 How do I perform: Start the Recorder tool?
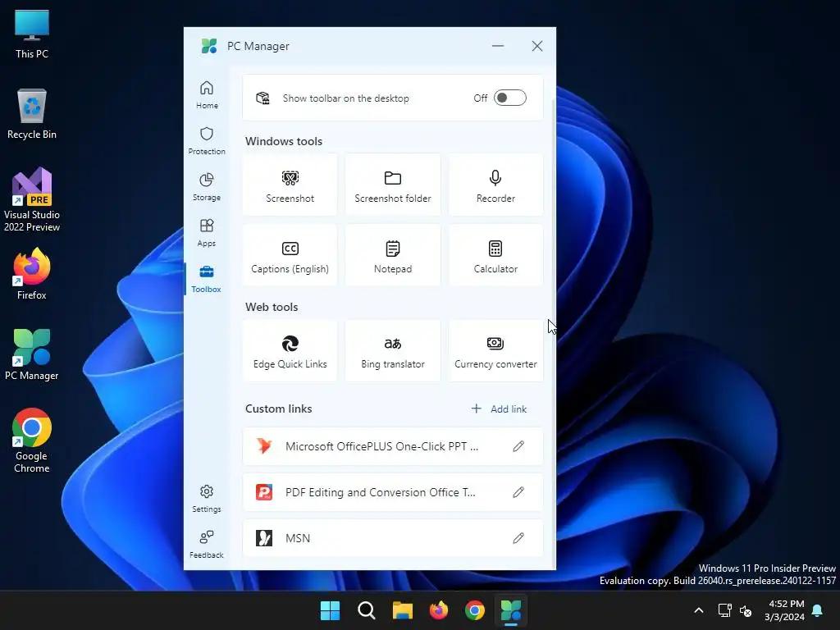coord(495,185)
